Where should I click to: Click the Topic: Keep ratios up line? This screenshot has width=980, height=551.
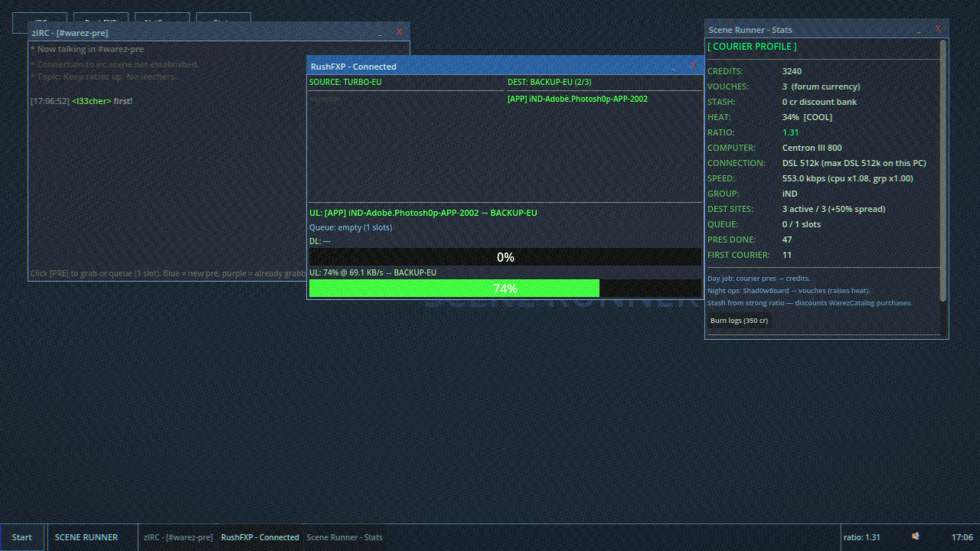[103, 77]
